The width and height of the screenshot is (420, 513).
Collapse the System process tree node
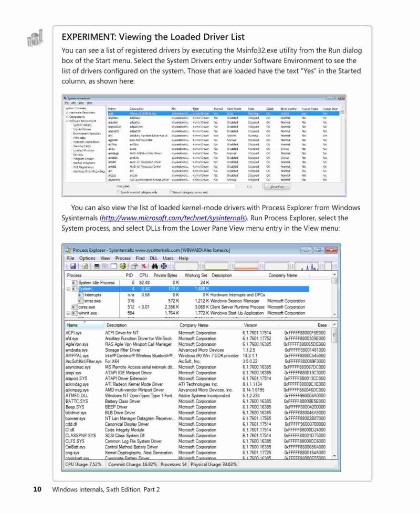68,289
